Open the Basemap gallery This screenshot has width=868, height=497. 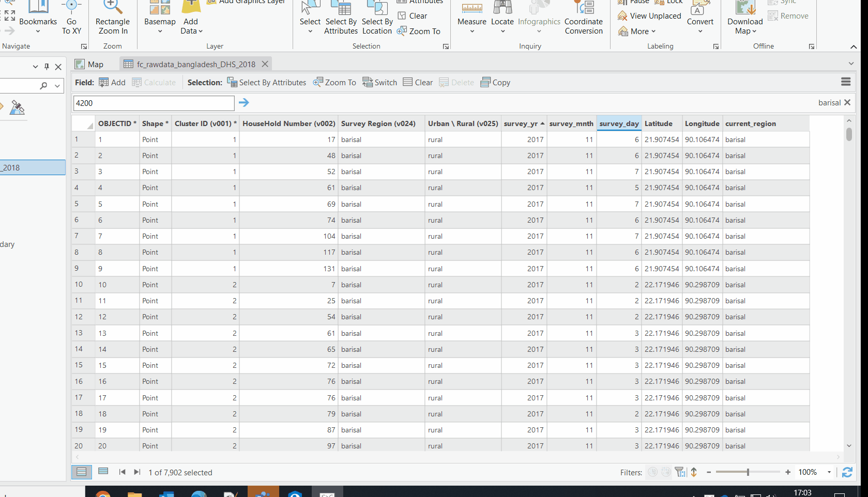click(159, 21)
